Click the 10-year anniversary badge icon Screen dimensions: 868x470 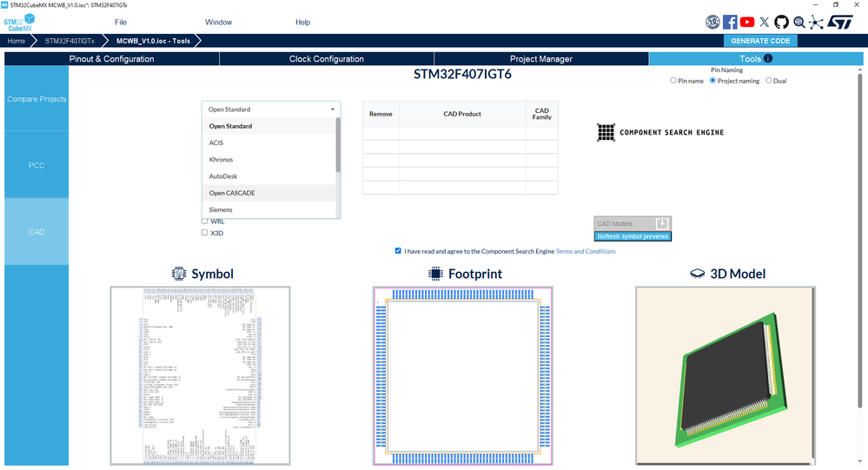pyautogui.click(x=712, y=22)
